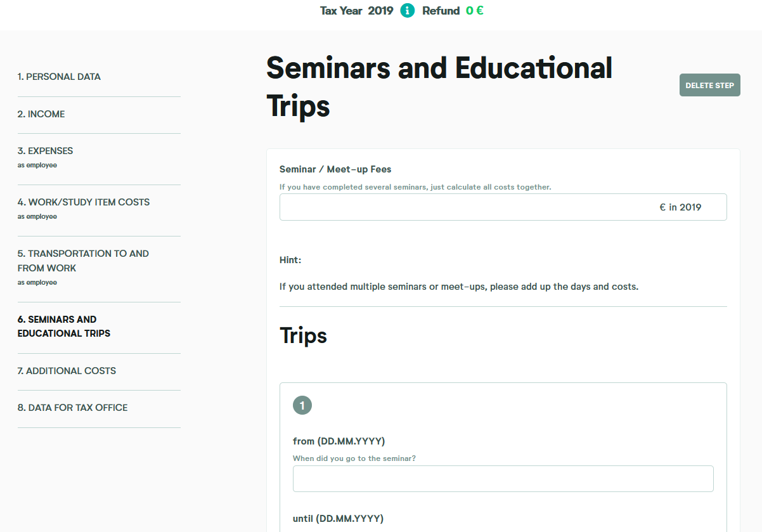The image size is (762, 532).
Task: Select Seminars and Educational Trips step
Action: [x=63, y=327]
